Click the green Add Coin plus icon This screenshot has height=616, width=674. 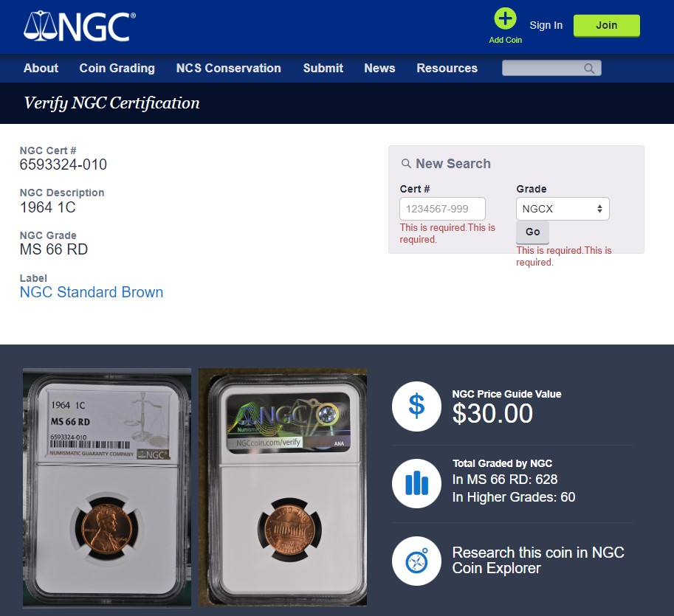click(x=505, y=19)
